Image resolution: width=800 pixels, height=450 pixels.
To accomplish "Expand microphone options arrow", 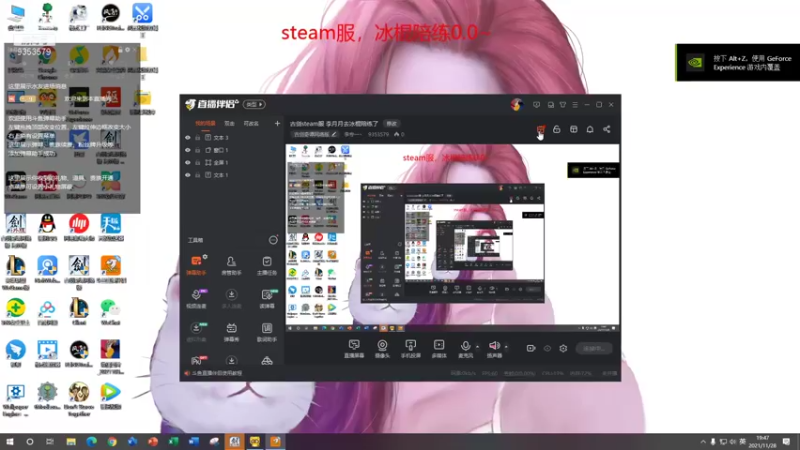I will tap(477, 347).
